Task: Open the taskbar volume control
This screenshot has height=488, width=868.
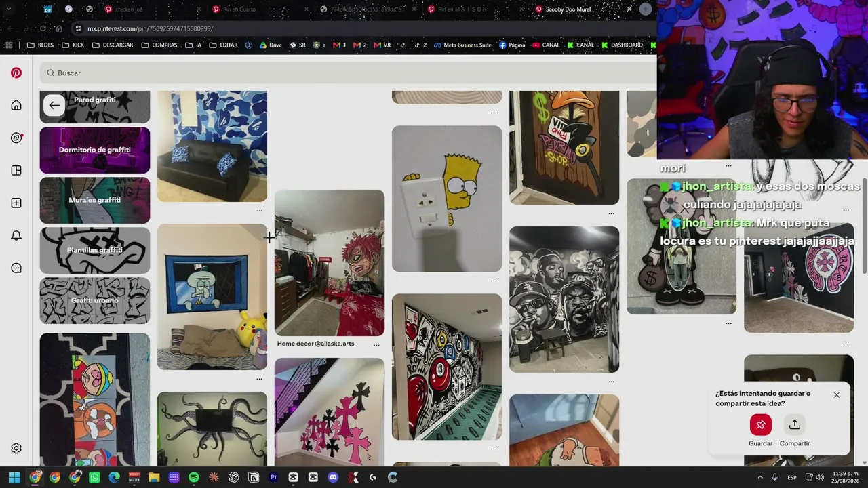Action: click(x=820, y=477)
